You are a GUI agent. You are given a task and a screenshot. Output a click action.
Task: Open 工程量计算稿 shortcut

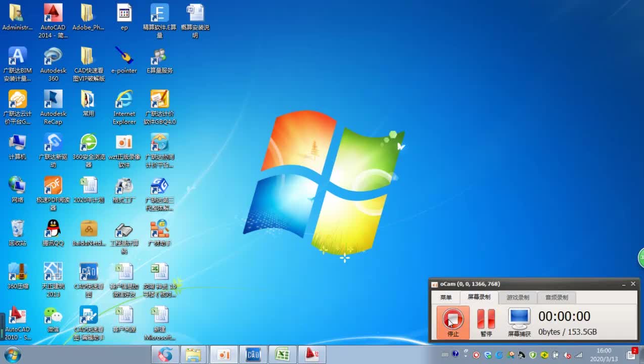124,237
